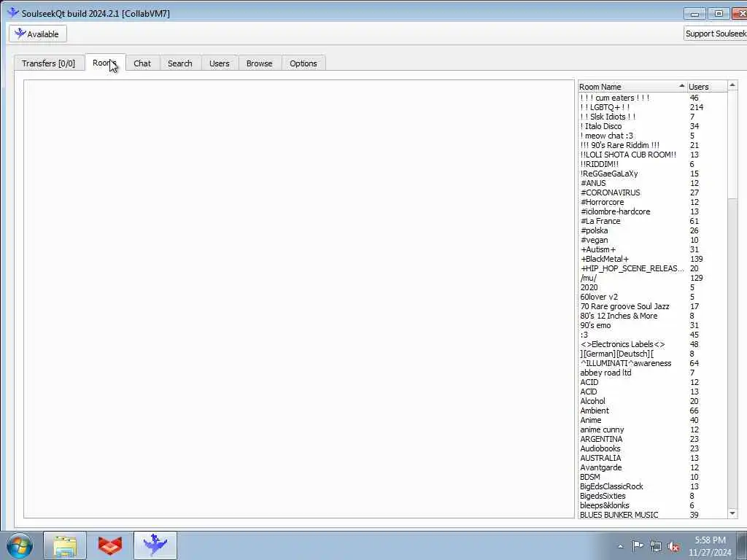Show hidden tray icons arrow

point(620,546)
